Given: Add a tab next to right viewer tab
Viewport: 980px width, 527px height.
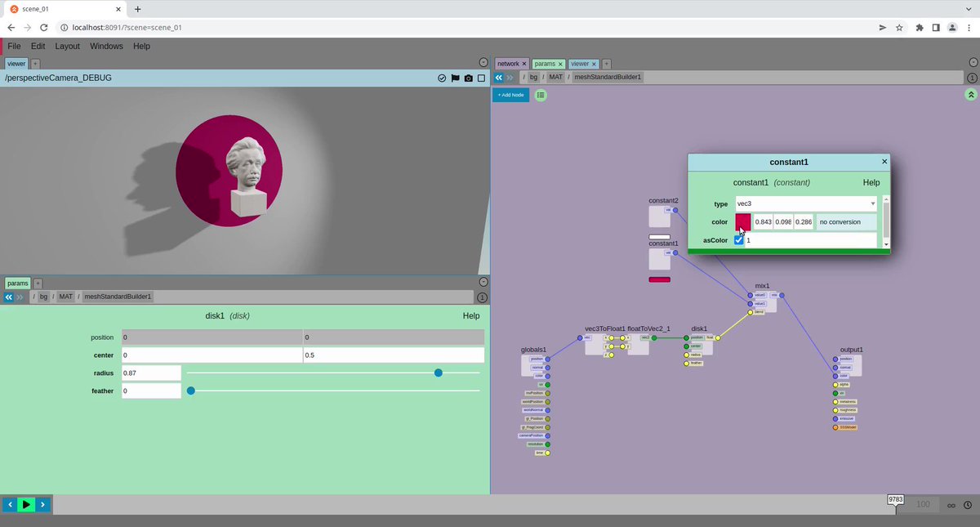Looking at the screenshot, I should tap(606, 63).
